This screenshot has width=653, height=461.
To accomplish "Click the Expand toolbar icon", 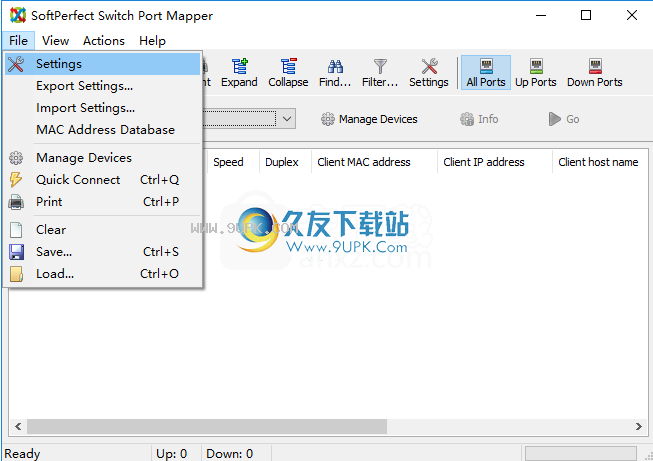I will [239, 73].
